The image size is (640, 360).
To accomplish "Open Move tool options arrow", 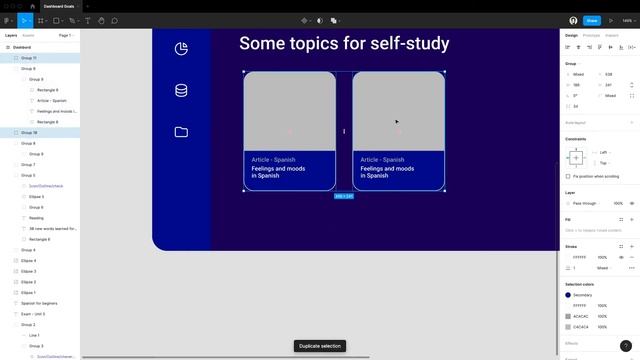I will tap(30, 21).
